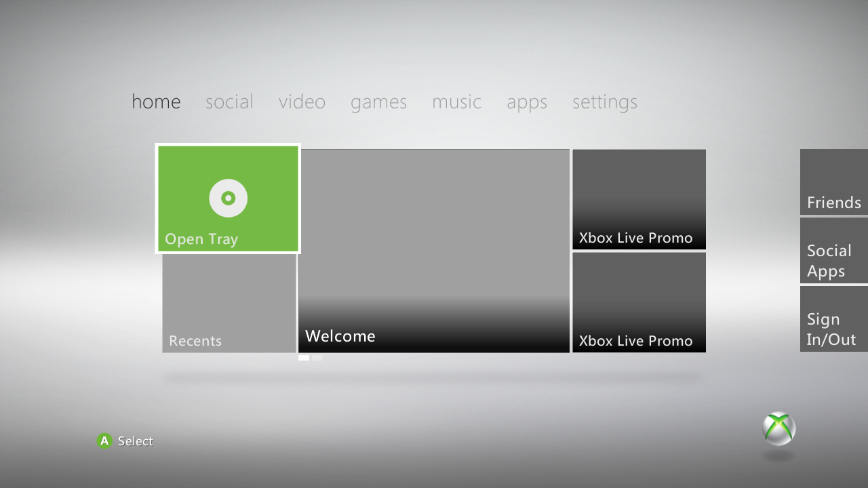The image size is (868, 488).
Task: Go to the games tab
Action: click(x=378, y=102)
